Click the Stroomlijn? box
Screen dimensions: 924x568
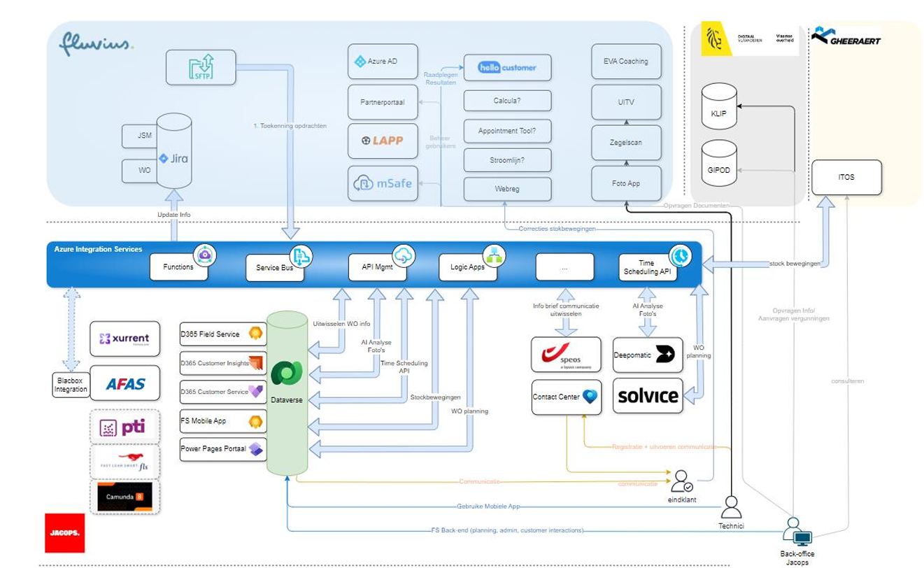pyautogui.click(x=507, y=159)
